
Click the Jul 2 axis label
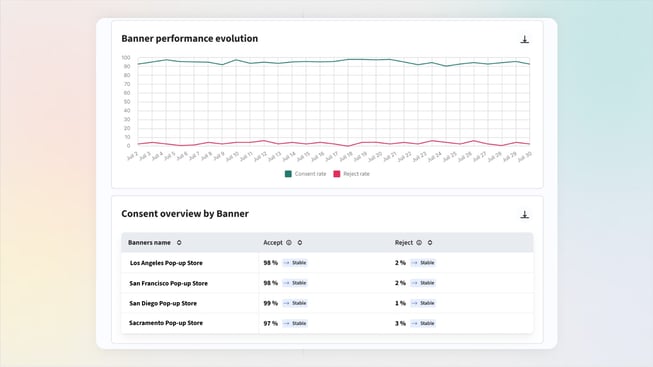[x=132, y=156]
